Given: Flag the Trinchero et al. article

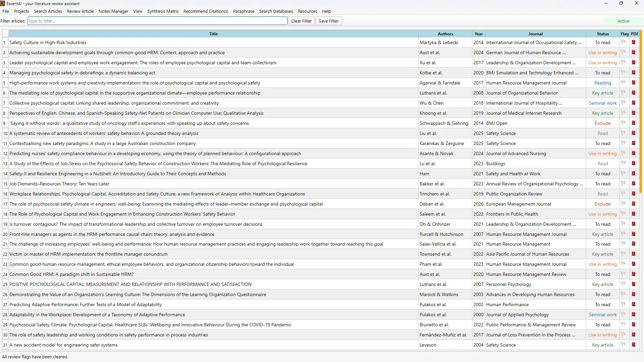Looking at the screenshot, I should [x=623, y=194].
